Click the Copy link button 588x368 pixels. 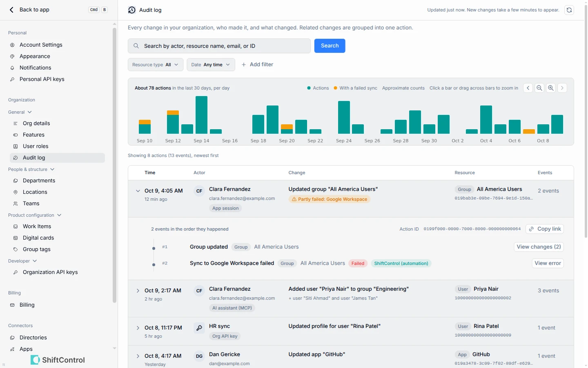click(545, 229)
